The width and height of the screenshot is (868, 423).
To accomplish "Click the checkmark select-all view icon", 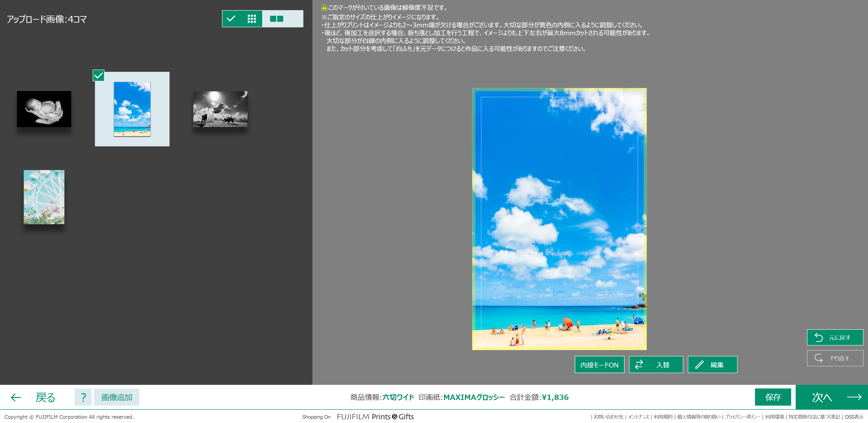I will pos(231,19).
